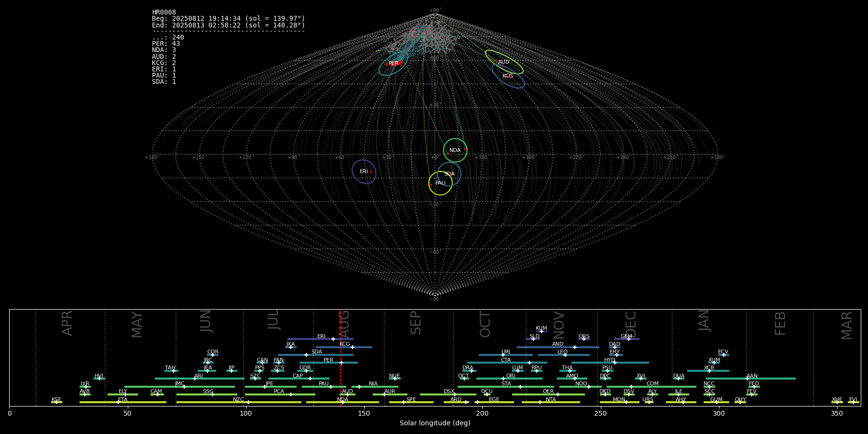Select the KUM shower bar in timeline
The image size is (868, 434).
(x=542, y=331)
